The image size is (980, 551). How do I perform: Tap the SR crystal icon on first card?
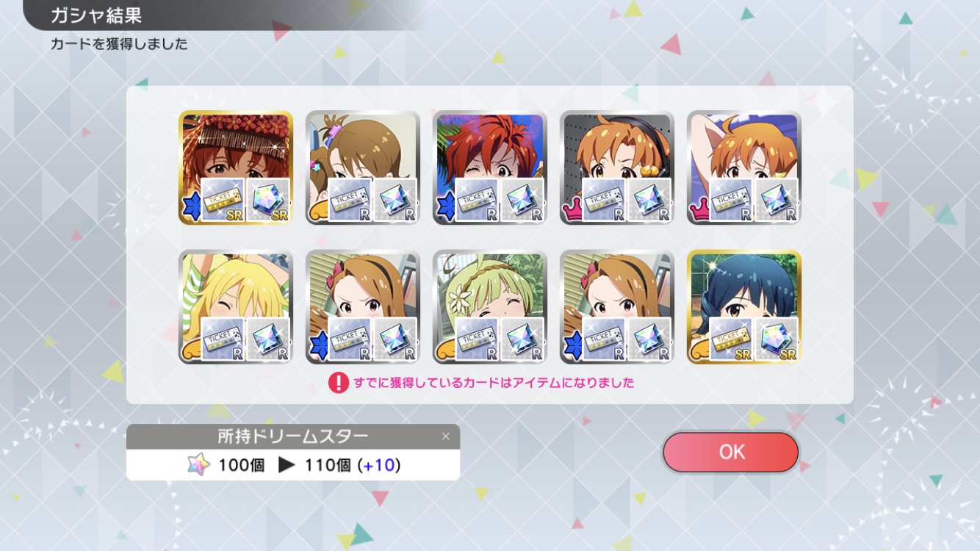[268, 200]
